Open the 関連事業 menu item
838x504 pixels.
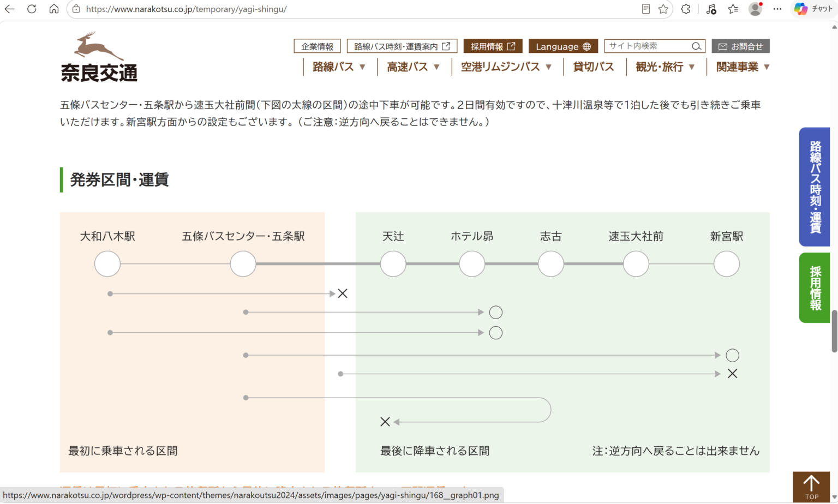tap(743, 67)
